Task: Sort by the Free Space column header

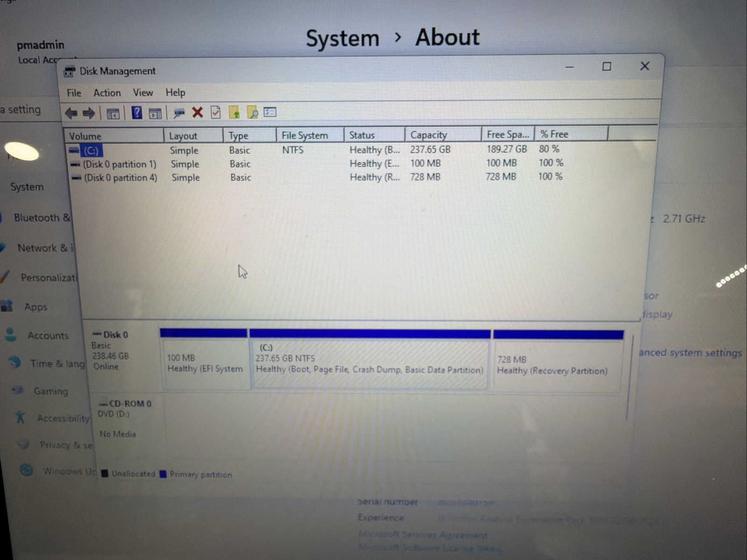Action: point(508,134)
